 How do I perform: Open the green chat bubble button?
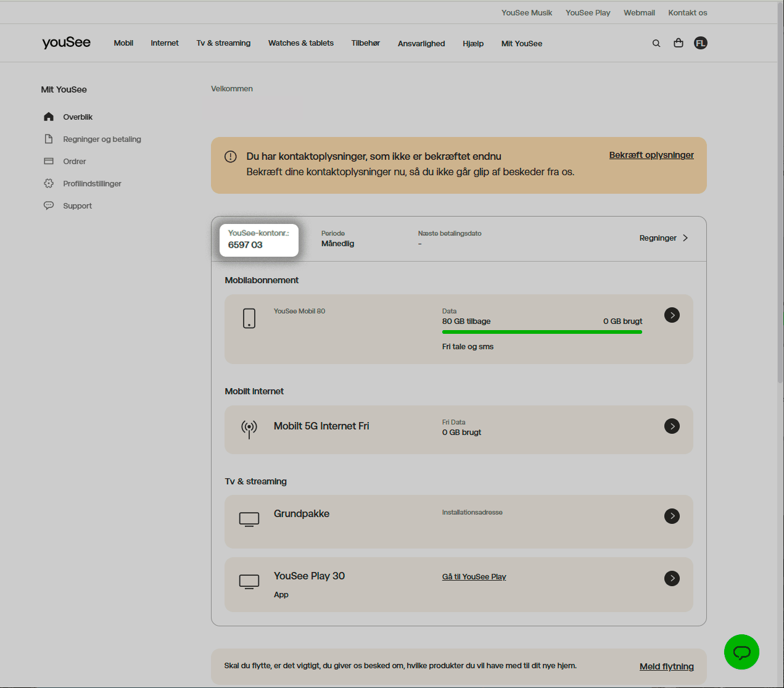pyautogui.click(x=741, y=652)
